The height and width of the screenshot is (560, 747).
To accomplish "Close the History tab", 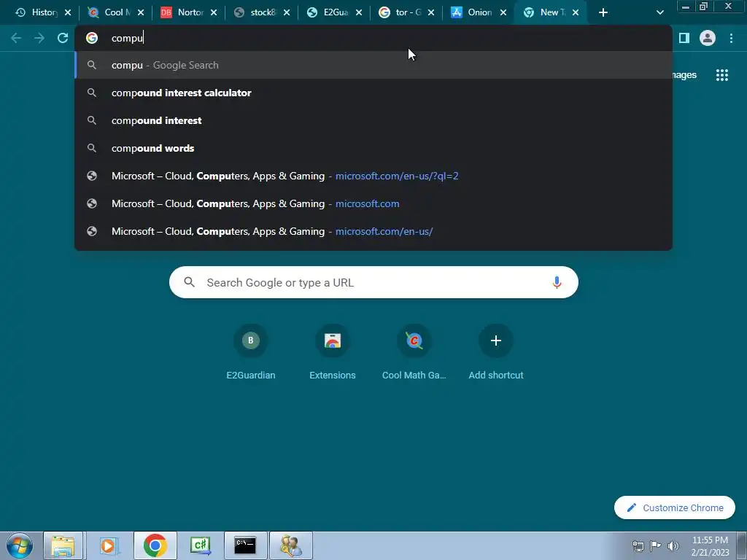I will pos(68,13).
